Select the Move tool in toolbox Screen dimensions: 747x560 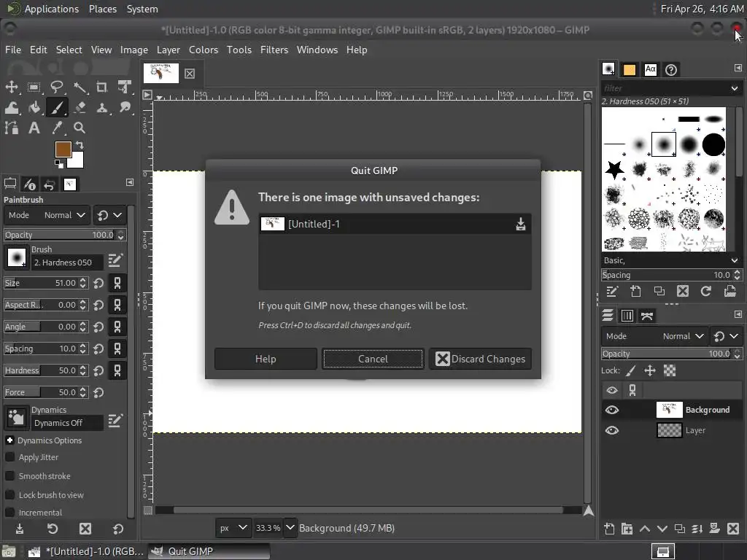(x=12, y=87)
